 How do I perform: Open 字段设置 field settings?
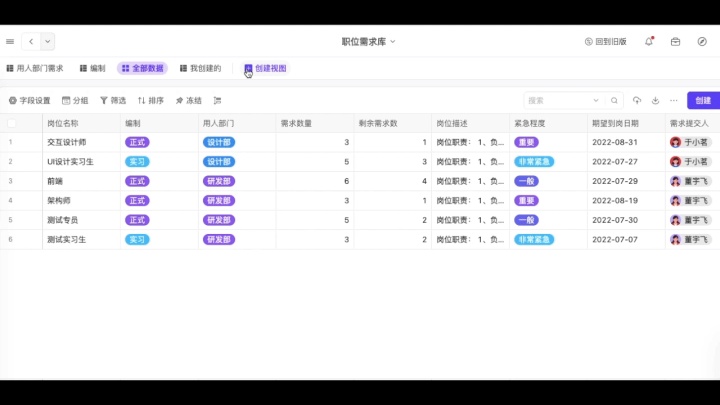[x=29, y=100]
